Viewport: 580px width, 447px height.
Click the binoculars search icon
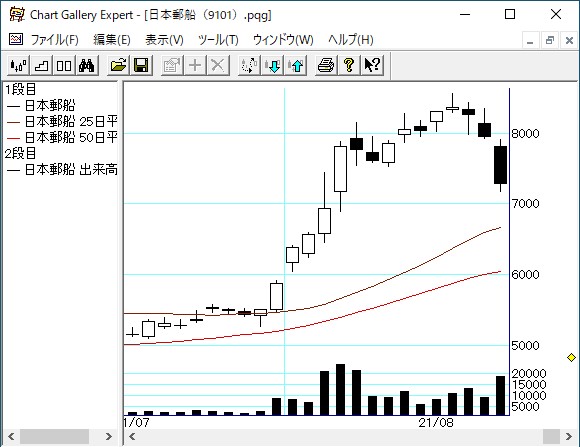[x=87, y=65]
